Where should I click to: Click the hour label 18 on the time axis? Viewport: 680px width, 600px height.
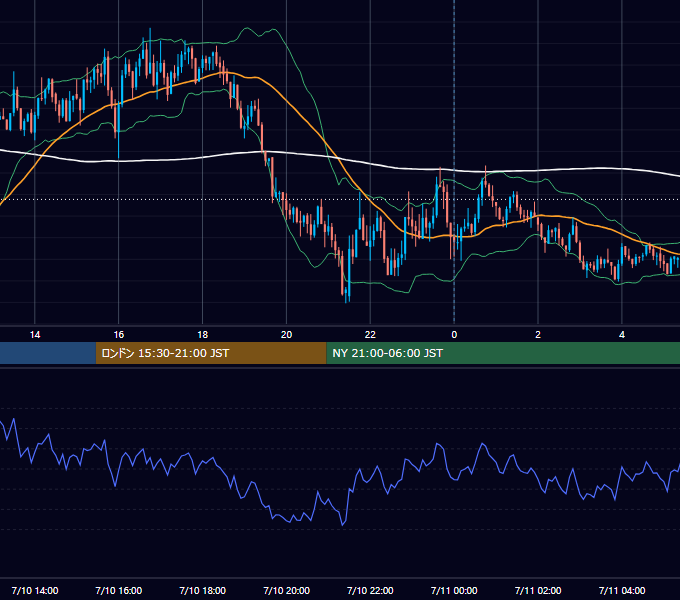coord(203,335)
